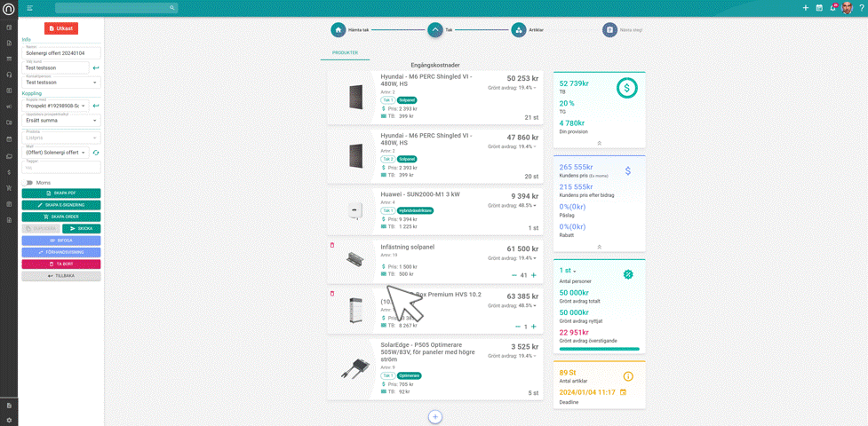Click the folder icon in left sidebar
Viewport: 868px width, 426px height.
point(9,156)
